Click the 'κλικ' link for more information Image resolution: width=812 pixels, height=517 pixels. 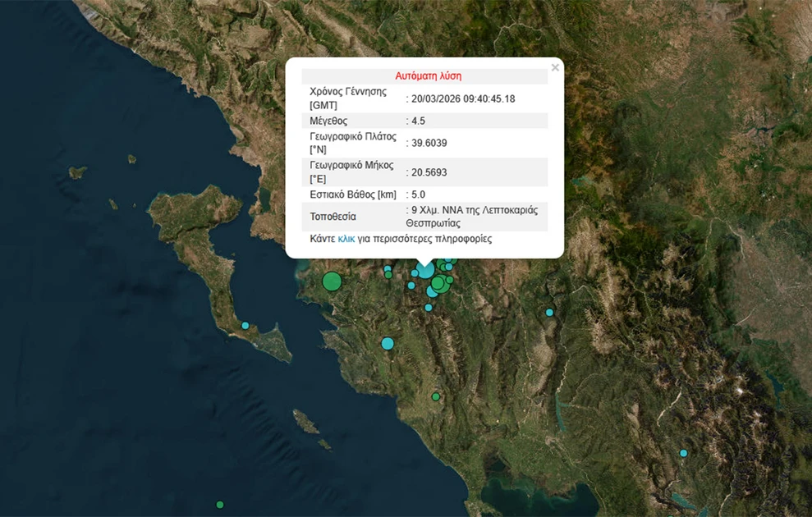point(346,240)
